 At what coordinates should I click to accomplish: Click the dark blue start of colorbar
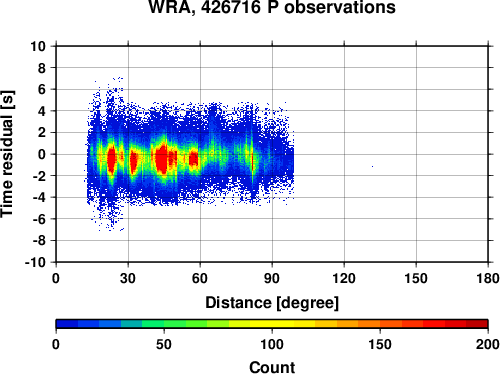67,324
